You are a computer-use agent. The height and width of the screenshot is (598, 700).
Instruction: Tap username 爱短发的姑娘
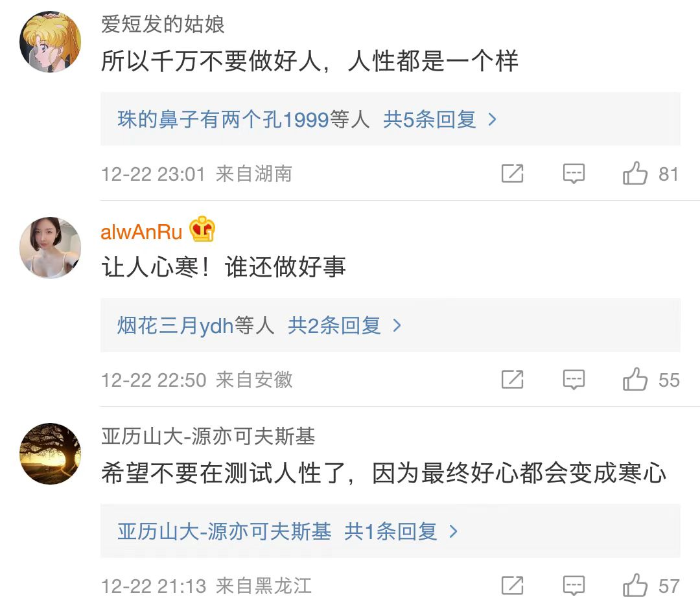[x=163, y=25]
